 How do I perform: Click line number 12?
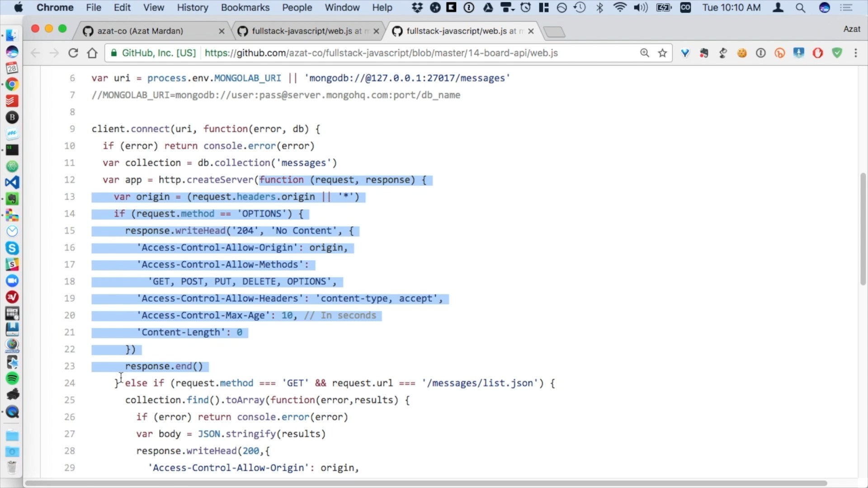click(70, 180)
